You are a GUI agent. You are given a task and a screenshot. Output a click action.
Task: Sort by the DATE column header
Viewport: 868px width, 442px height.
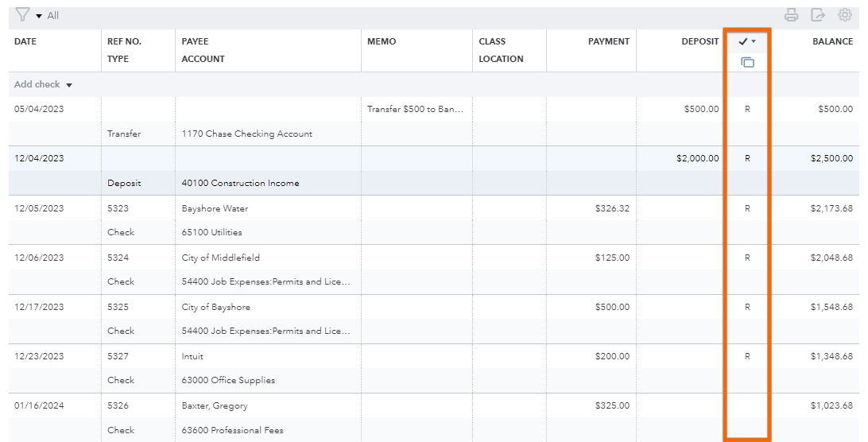click(25, 41)
